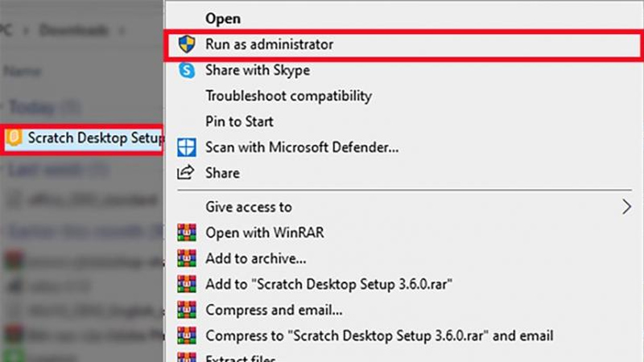Viewport: 644px width, 362px height.
Task: Click WinRAR icon beside Open with WinRAR
Action: pyautogui.click(x=187, y=232)
